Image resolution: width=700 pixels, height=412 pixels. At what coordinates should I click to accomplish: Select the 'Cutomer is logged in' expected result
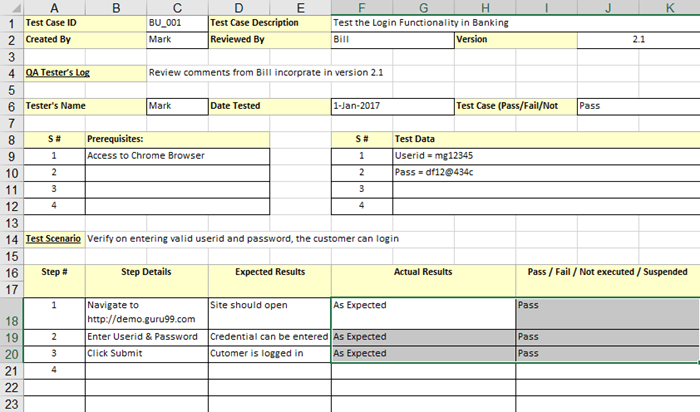[268, 353]
